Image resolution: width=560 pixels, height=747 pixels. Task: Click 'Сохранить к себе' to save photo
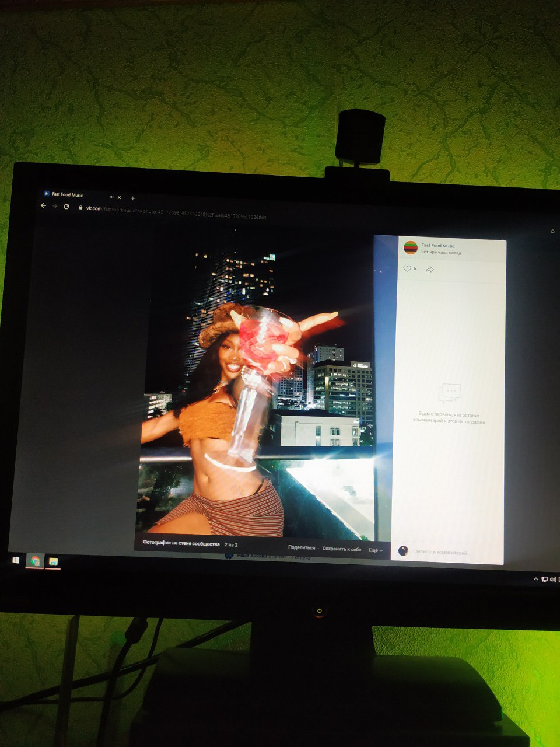pos(342,549)
